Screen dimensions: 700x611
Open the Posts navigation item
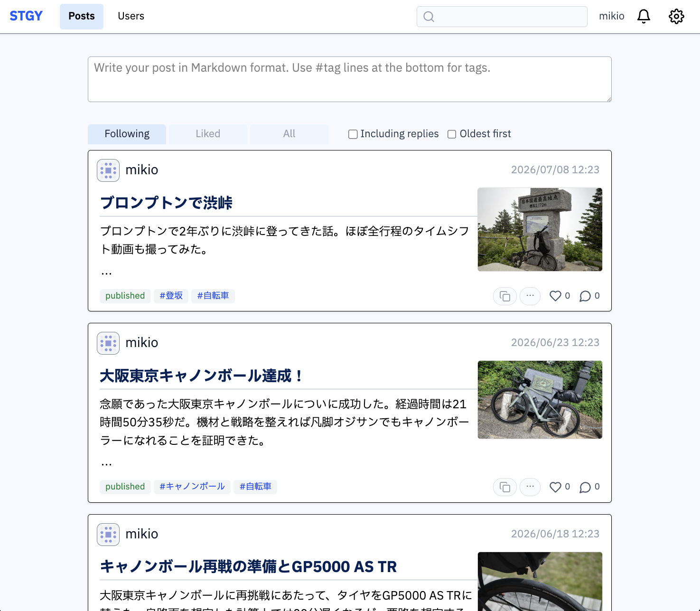pyautogui.click(x=82, y=16)
